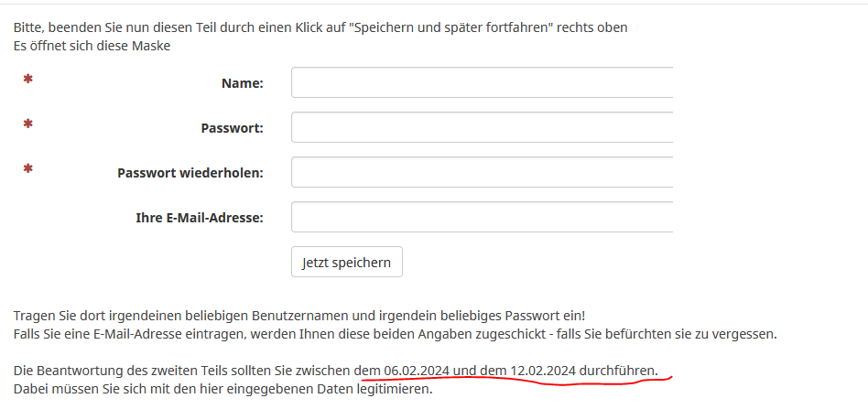Select the Passwort wiederholen input box
868x420 pixels.
[x=482, y=172]
